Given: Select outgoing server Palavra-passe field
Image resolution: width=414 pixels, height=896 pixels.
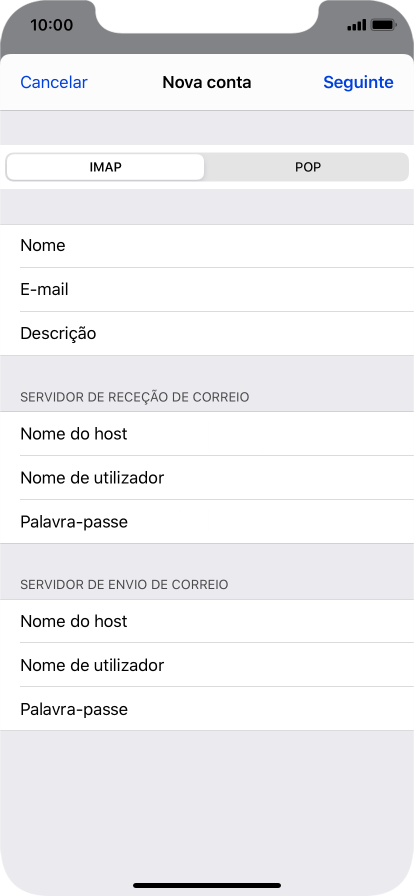Looking at the screenshot, I should click(207, 709).
